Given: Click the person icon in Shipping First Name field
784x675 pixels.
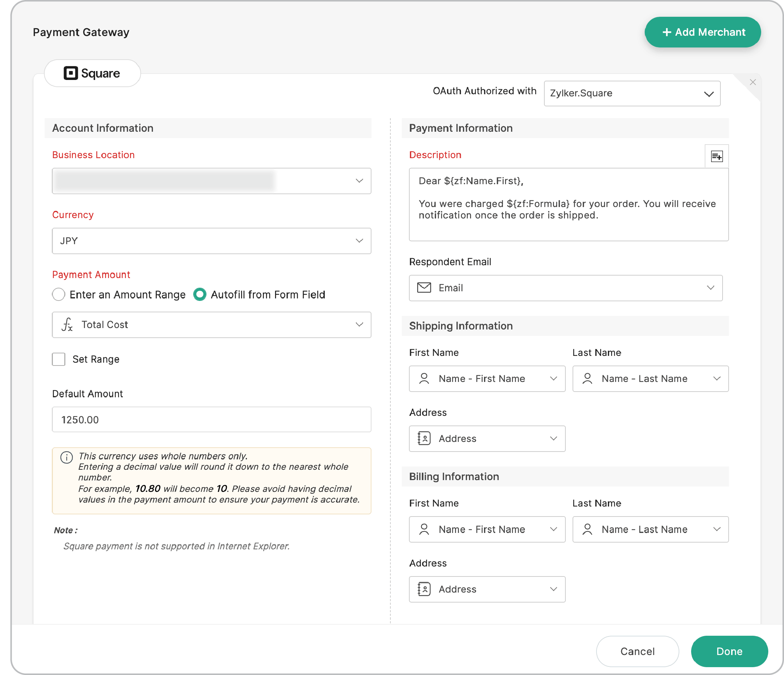Looking at the screenshot, I should tap(424, 378).
